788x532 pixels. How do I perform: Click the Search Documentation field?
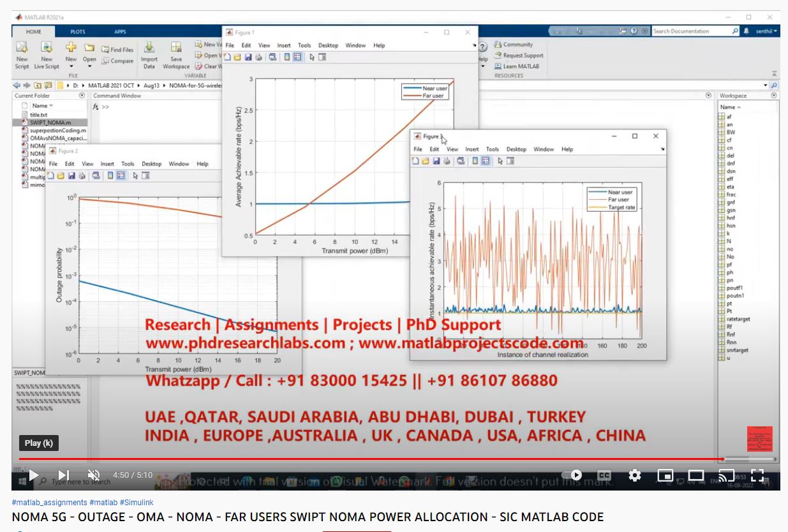click(x=690, y=31)
